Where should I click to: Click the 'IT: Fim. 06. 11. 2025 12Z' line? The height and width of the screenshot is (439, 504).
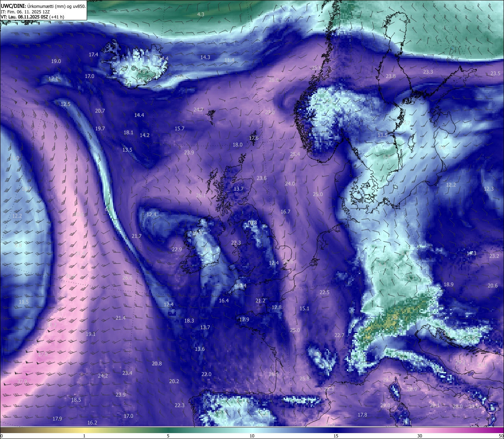(x=25, y=12)
